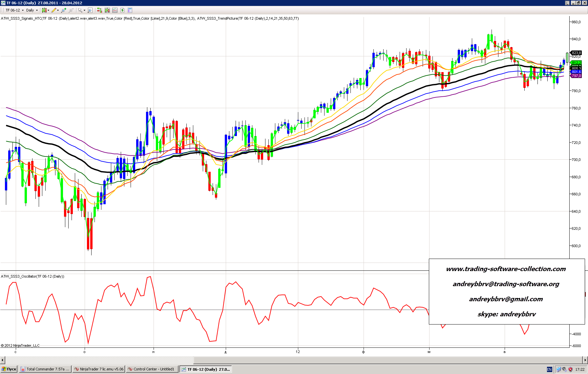Screen dimensions: 588x374
Task: Open the Strategies dollar sign icon
Action: 122,10
